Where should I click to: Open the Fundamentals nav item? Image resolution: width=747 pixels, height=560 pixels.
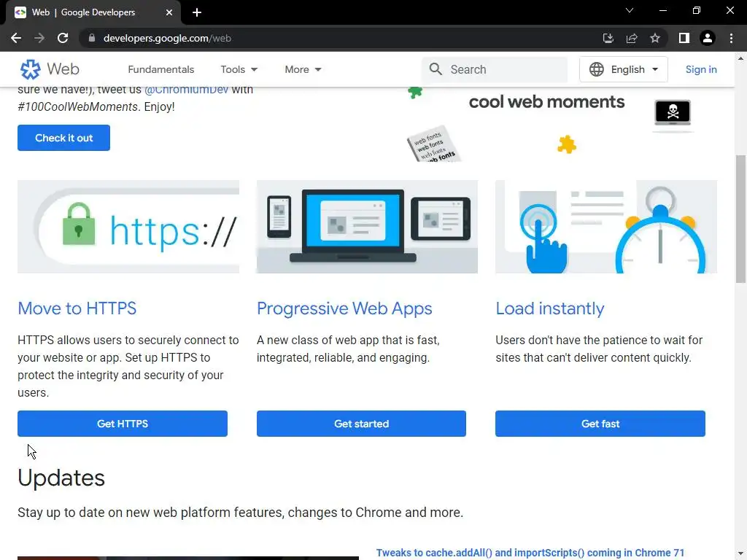point(161,69)
